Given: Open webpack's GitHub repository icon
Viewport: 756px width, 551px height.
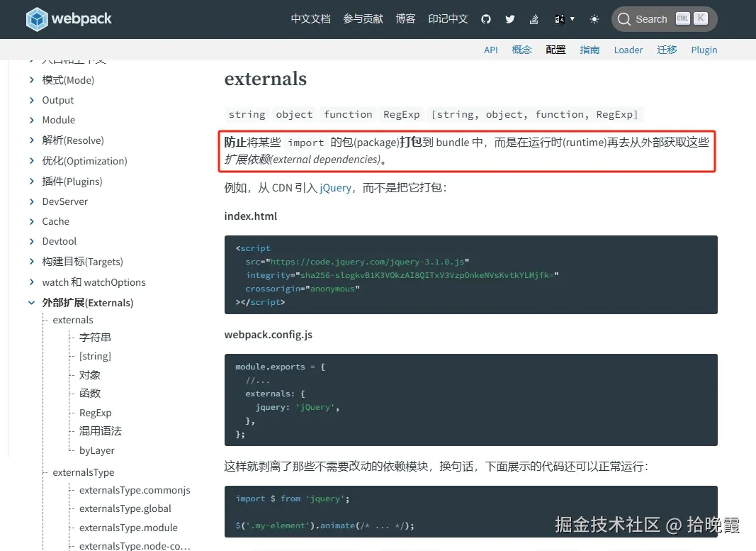Looking at the screenshot, I should click(x=486, y=19).
